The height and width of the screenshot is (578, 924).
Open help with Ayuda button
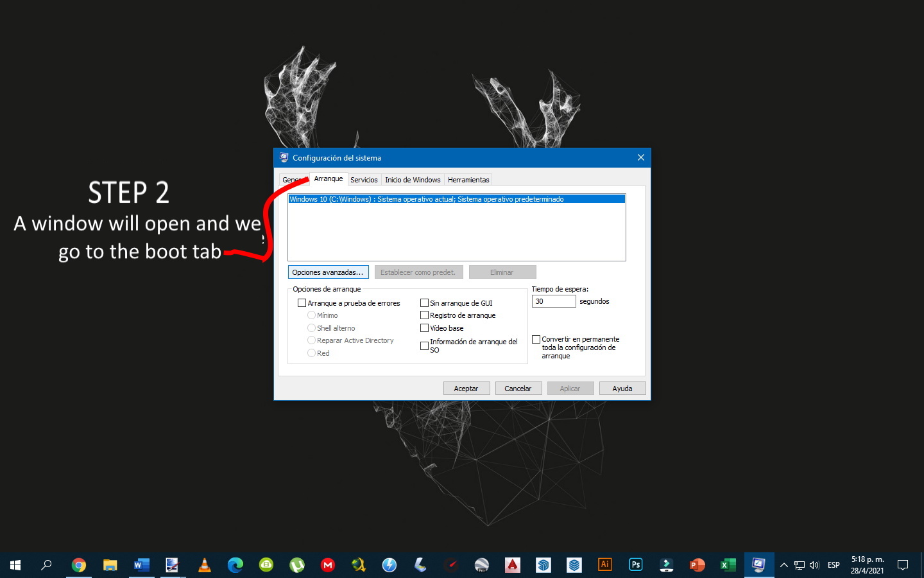coord(622,389)
